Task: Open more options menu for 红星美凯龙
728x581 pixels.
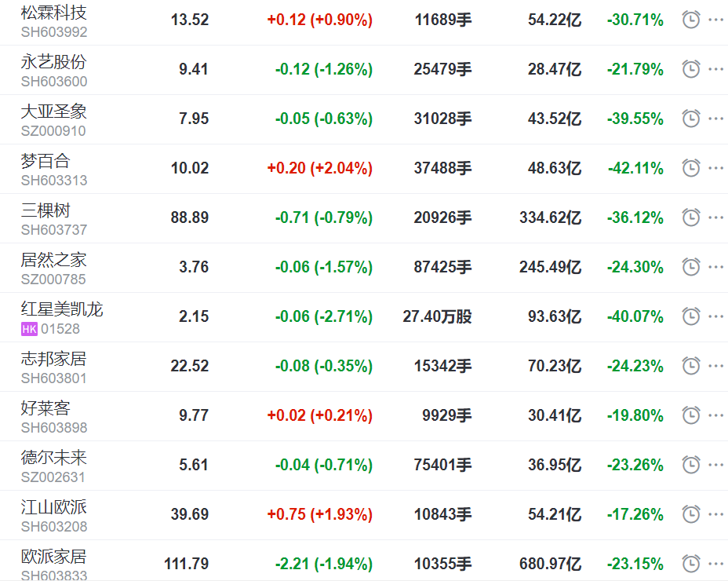Action: click(716, 316)
